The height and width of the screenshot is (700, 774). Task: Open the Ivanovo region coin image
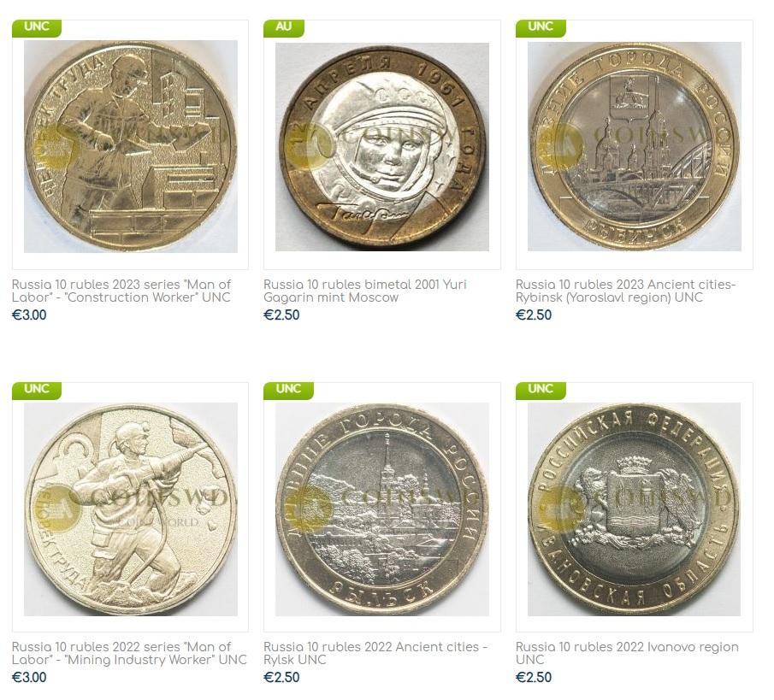click(x=635, y=509)
